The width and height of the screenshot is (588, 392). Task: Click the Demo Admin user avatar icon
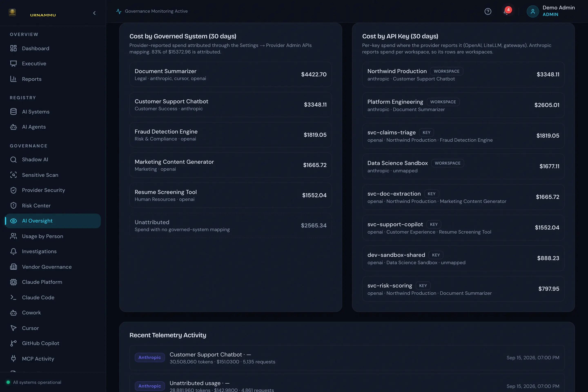[532, 11]
